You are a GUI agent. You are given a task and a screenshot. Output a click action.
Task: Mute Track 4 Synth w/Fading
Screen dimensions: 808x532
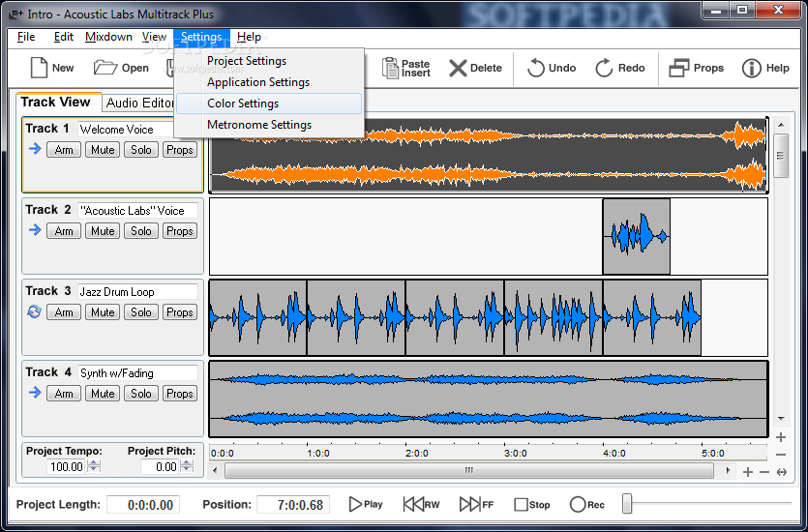[x=103, y=394]
